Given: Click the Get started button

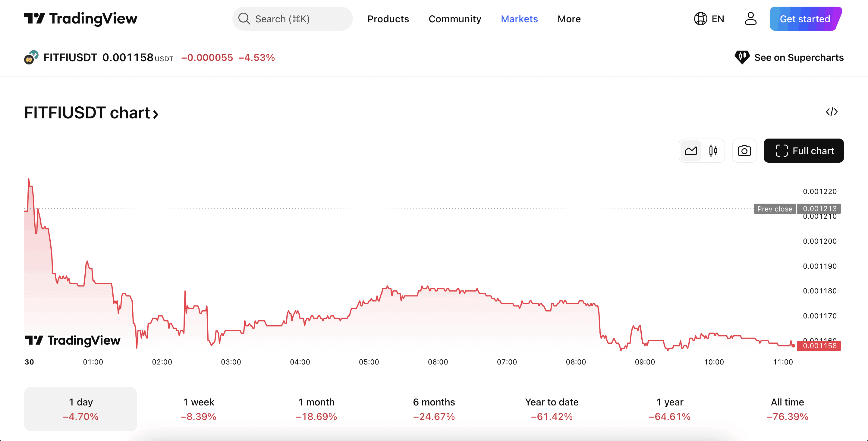Looking at the screenshot, I should (805, 19).
